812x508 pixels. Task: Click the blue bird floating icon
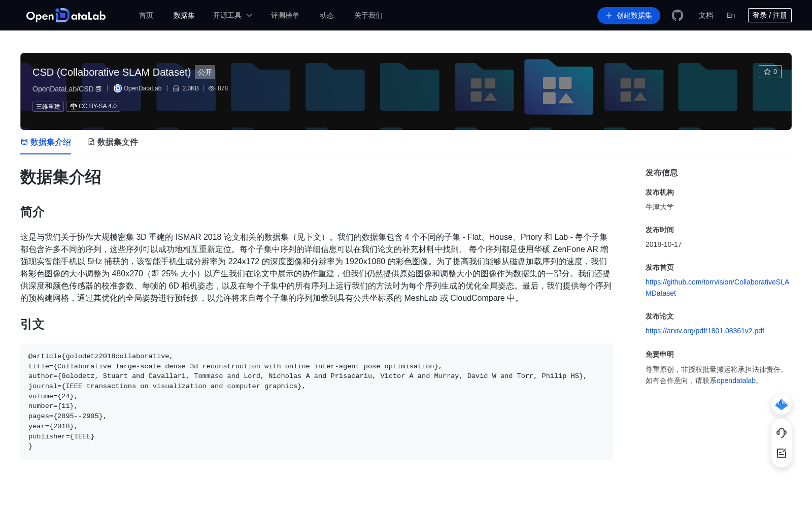(782, 404)
